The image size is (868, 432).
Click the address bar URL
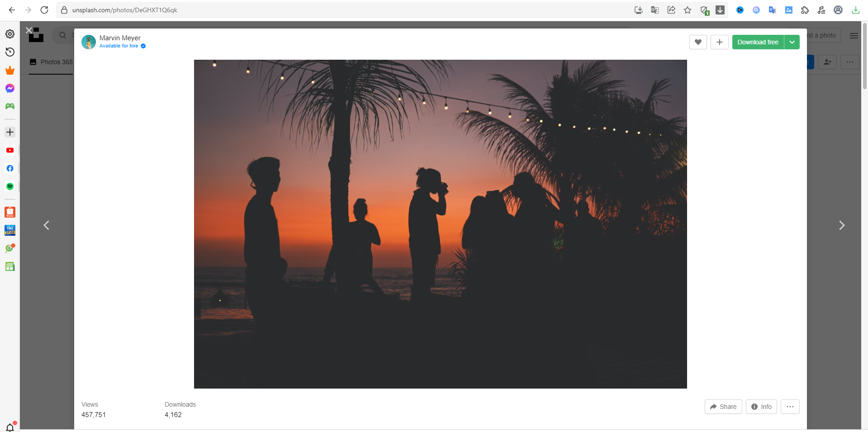125,10
